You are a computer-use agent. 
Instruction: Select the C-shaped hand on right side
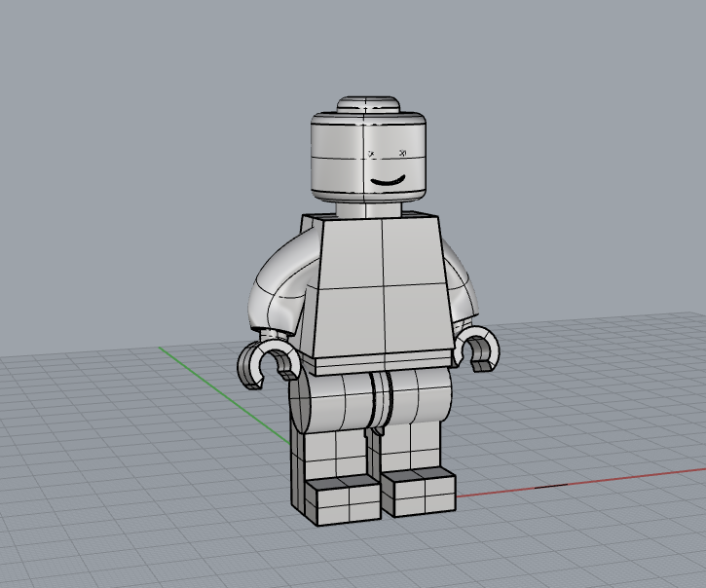(x=479, y=349)
